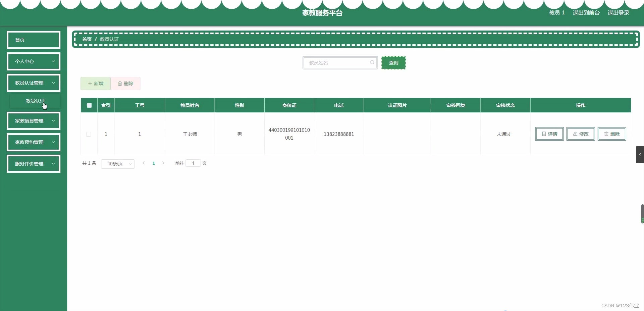Collapse the panel using the right-edge chevron
Viewport: 644px width, 311px height.
[640, 155]
